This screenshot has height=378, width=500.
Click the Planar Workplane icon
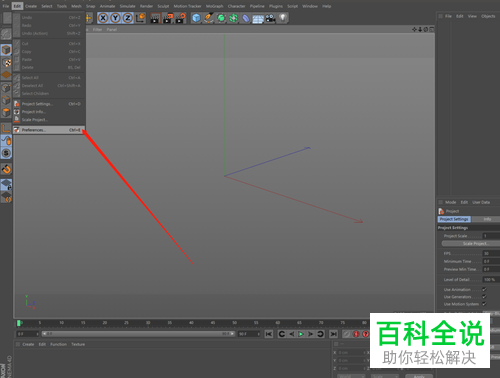[x=6, y=197]
